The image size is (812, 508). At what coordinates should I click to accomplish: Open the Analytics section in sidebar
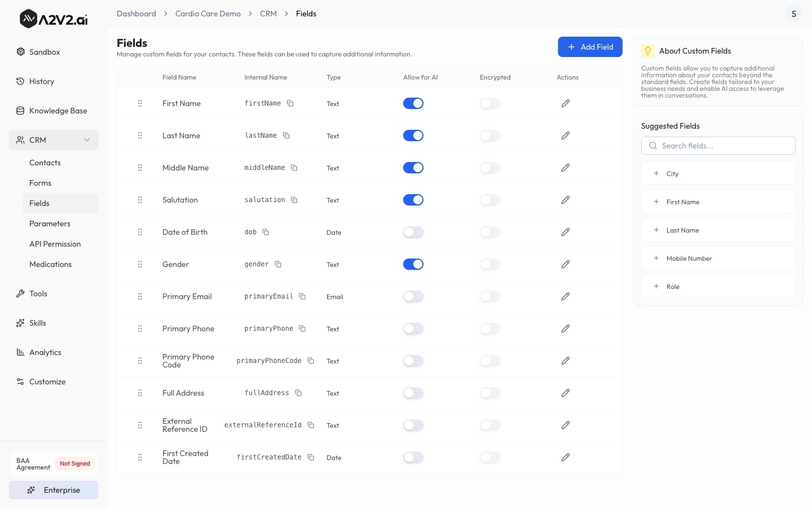45,352
